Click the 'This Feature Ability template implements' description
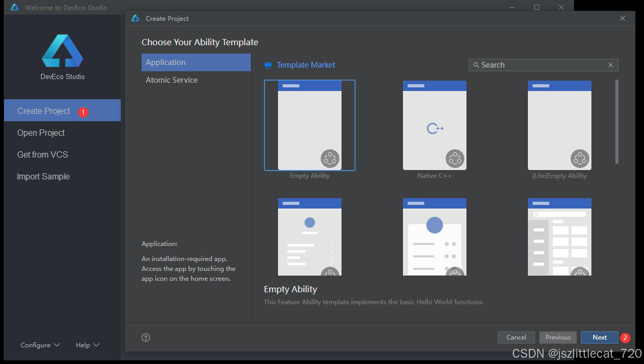 pos(374,302)
